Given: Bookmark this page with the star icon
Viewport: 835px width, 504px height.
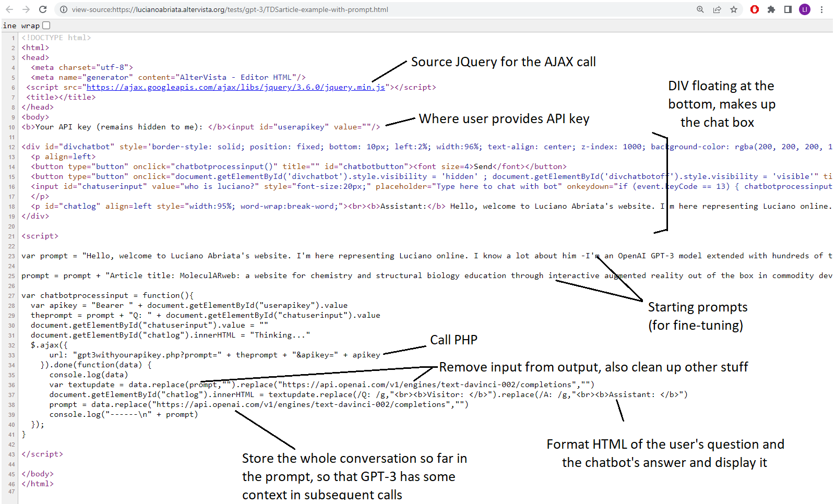Looking at the screenshot, I should click(x=734, y=9).
